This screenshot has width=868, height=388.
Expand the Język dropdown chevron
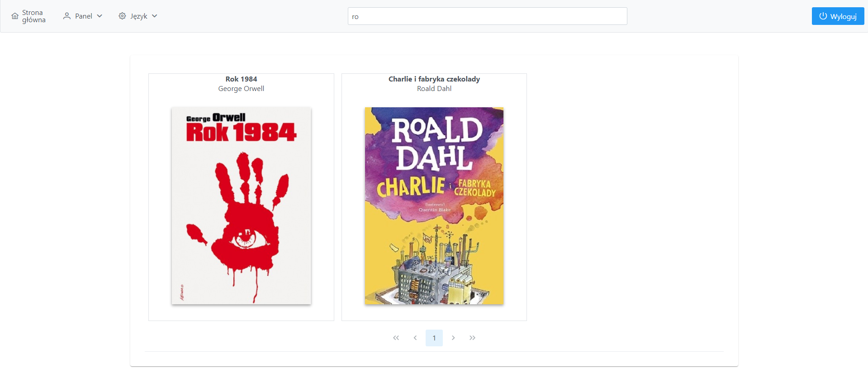point(155,16)
